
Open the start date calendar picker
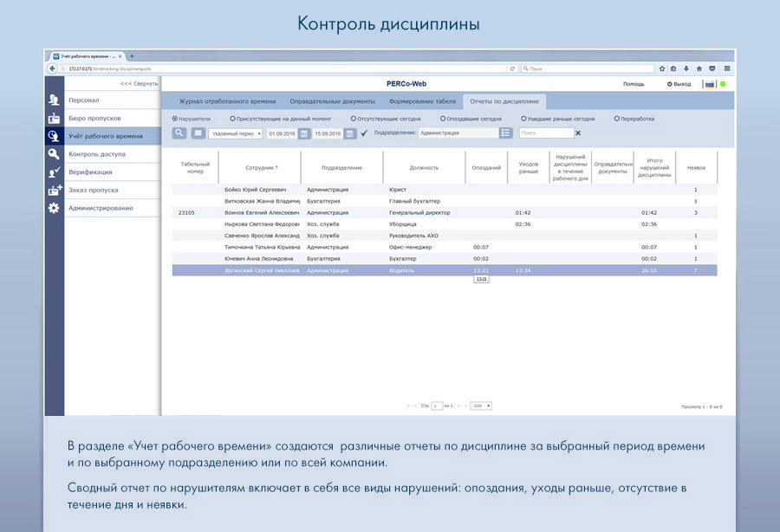point(302,133)
